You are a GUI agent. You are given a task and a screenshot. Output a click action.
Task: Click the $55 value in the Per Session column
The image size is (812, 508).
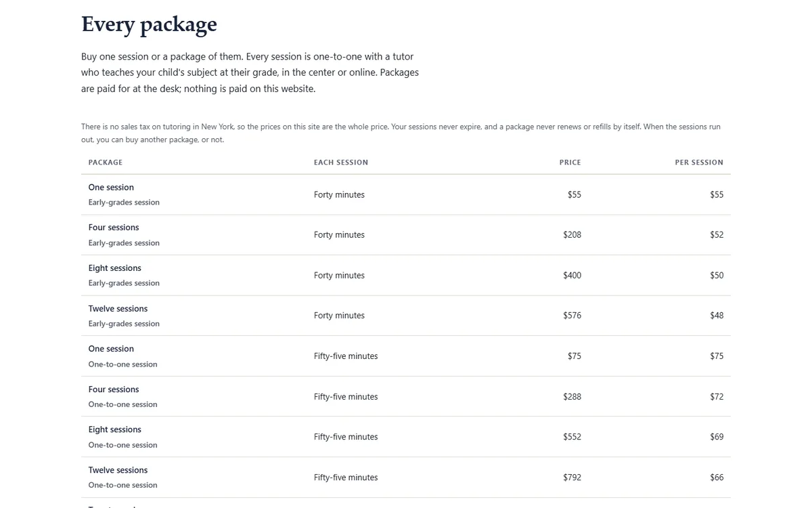717,195
